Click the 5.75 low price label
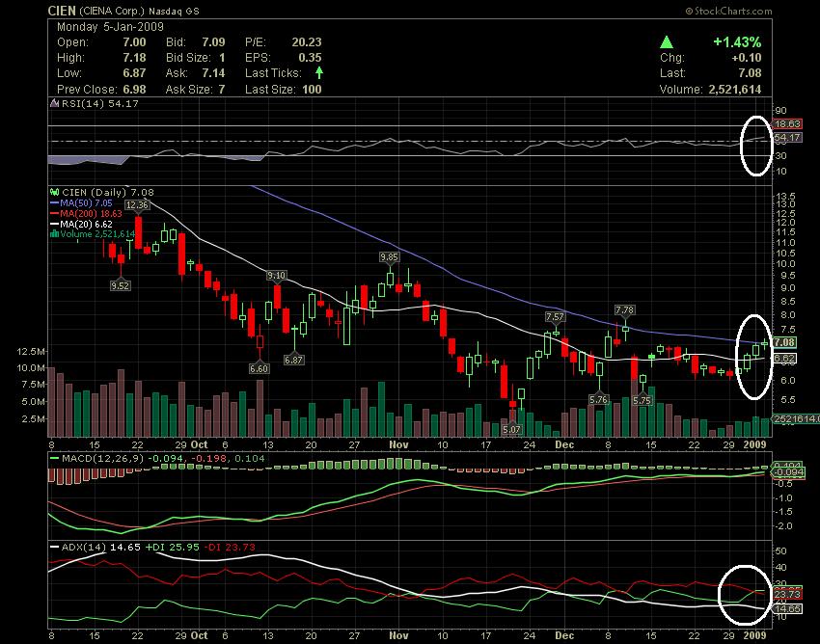 642,401
